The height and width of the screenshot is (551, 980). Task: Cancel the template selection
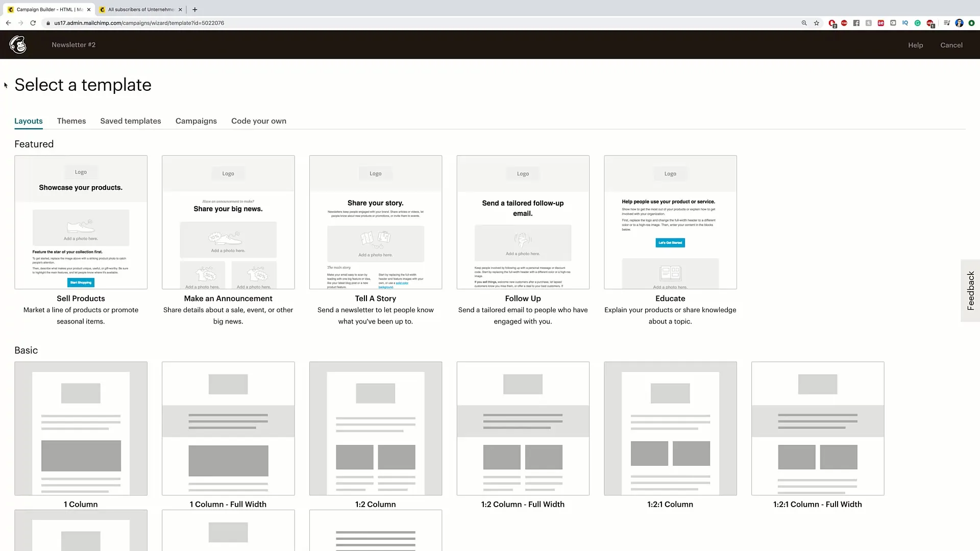click(x=951, y=45)
